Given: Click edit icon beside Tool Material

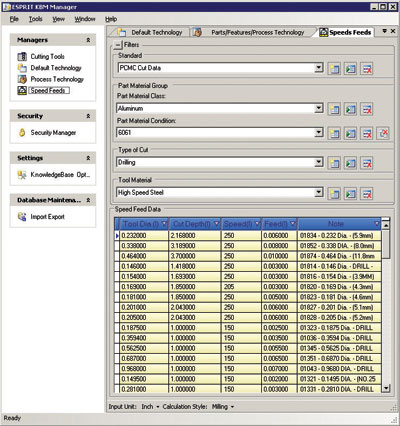Looking at the screenshot, I should click(350, 194).
